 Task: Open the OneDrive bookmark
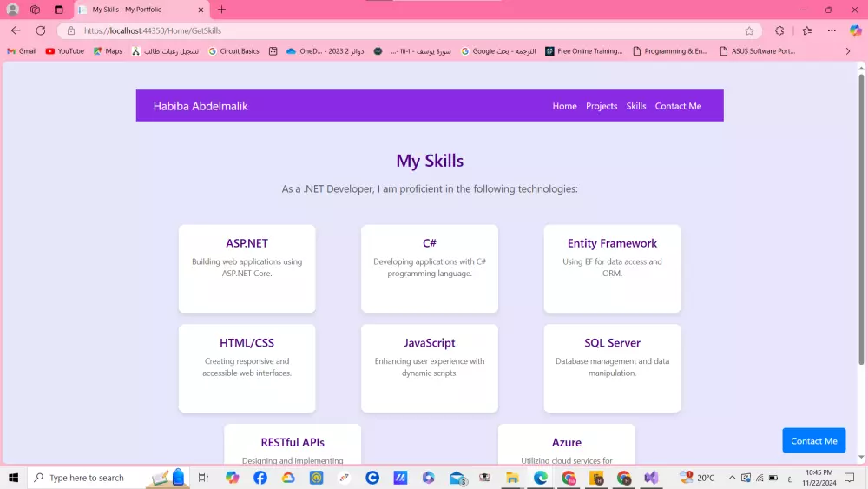pos(325,51)
